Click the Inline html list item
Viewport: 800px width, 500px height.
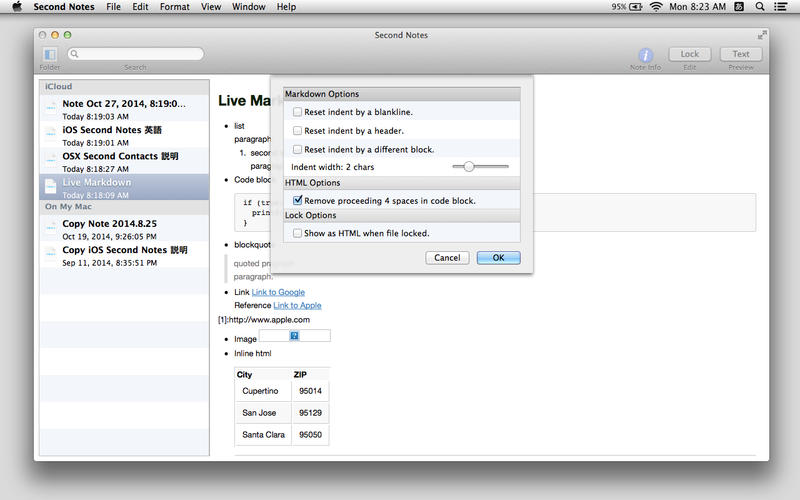point(253,353)
